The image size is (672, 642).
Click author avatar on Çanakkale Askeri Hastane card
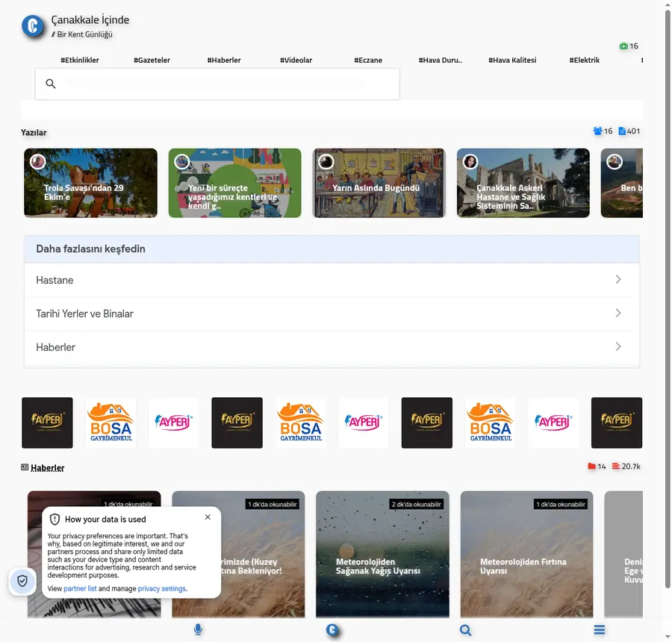click(x=470, y=161)
